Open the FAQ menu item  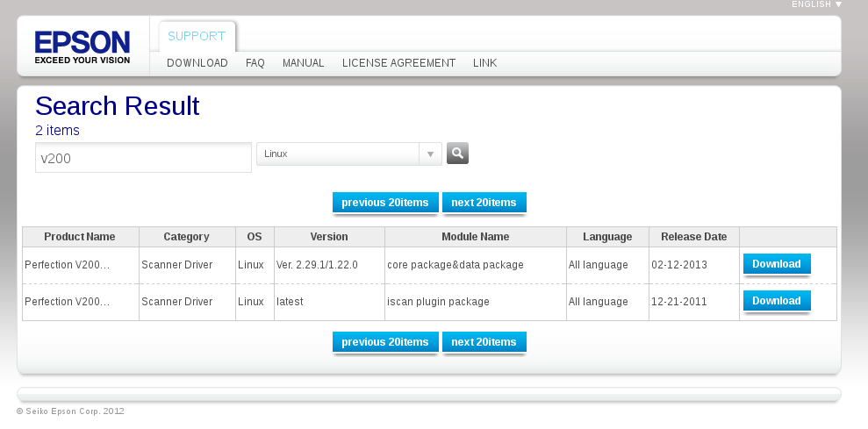[255, 63]
